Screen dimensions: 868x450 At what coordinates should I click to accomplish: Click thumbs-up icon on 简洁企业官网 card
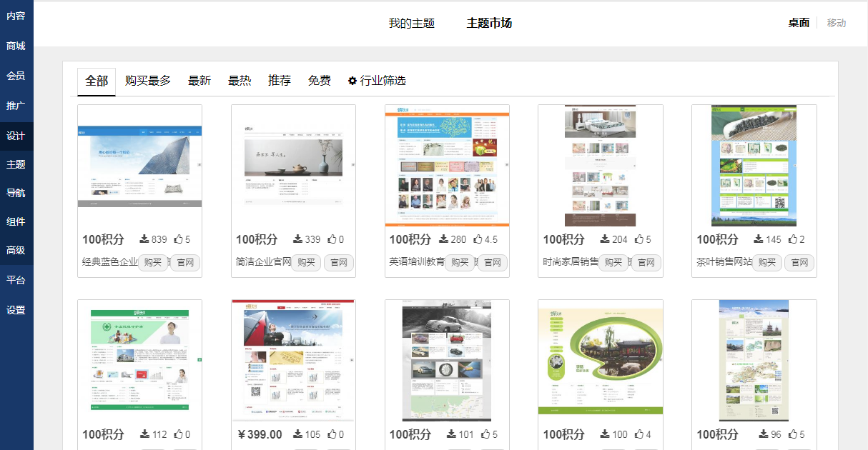pyautogui.click(x=332, y=239)
